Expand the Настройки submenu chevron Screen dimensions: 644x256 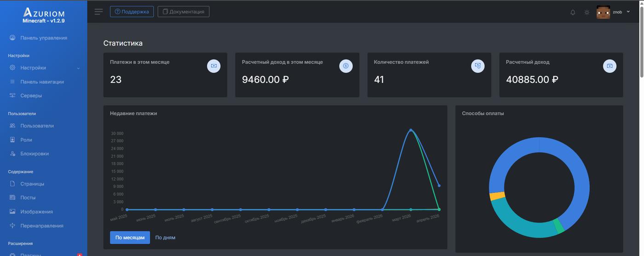click(x=78, y=68)
